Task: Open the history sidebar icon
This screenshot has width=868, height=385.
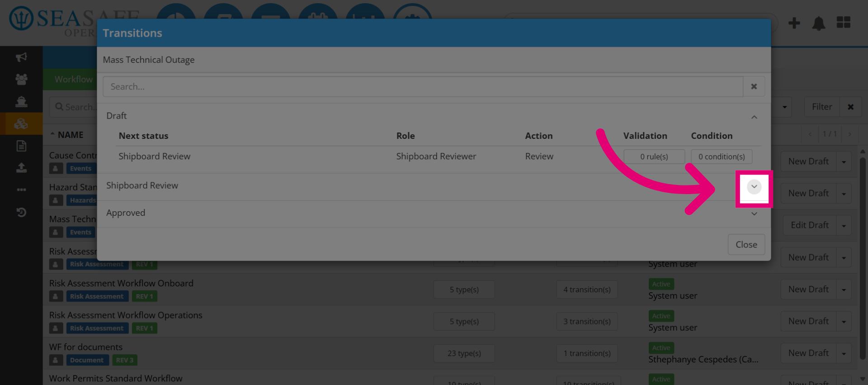Action: tap(21, 212)
